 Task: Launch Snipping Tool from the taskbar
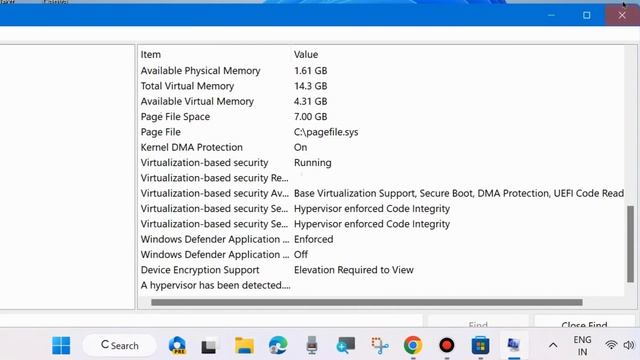(380, 345)
